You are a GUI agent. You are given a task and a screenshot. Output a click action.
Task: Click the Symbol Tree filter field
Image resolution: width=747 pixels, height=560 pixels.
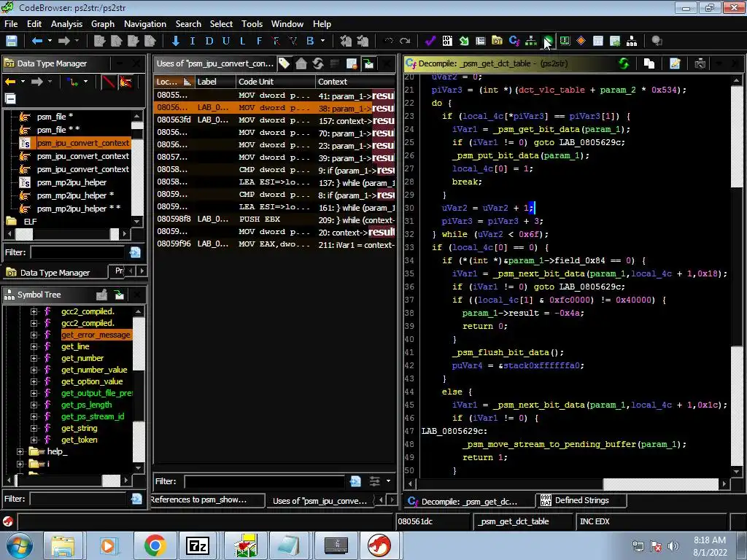pos(77,499)
